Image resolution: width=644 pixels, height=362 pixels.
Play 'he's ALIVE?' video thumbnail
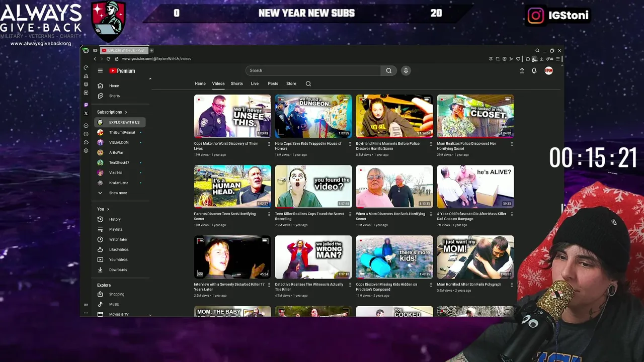point(475,187)
